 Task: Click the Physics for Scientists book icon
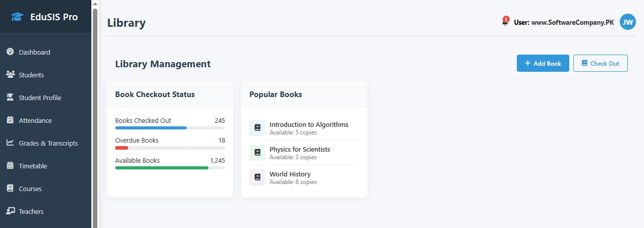coord(257,153)
